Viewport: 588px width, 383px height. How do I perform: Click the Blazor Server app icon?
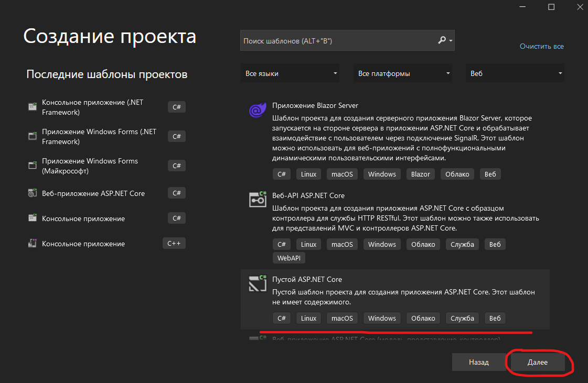(258, 110)
